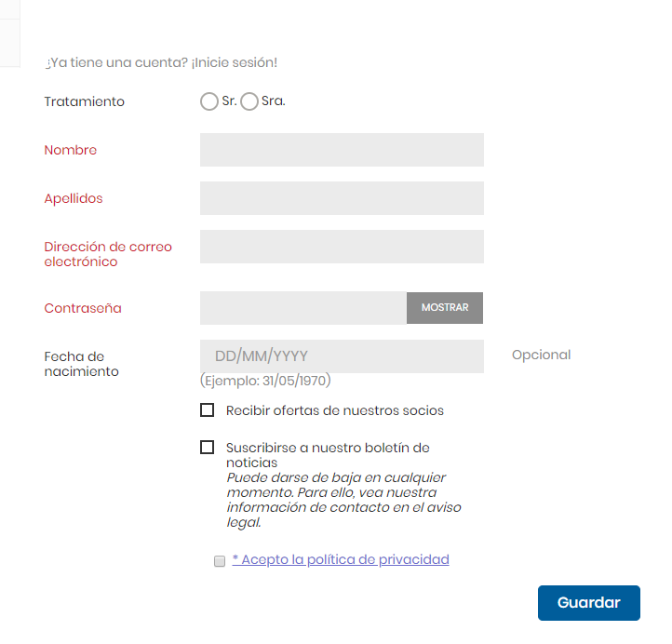Viewport: 672px width, 644px height.
Task: Tick the Suscribirse a nuestro boletín checkbox
Action: tap(207, 448)
